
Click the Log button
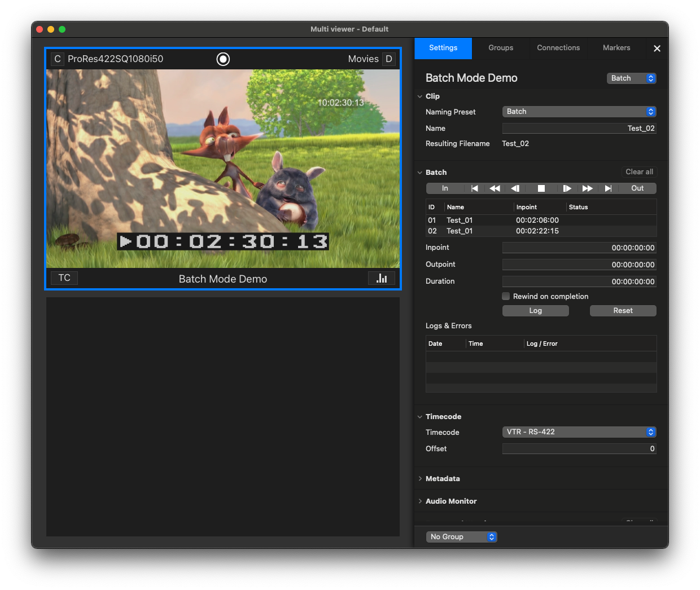pos(536,311)
